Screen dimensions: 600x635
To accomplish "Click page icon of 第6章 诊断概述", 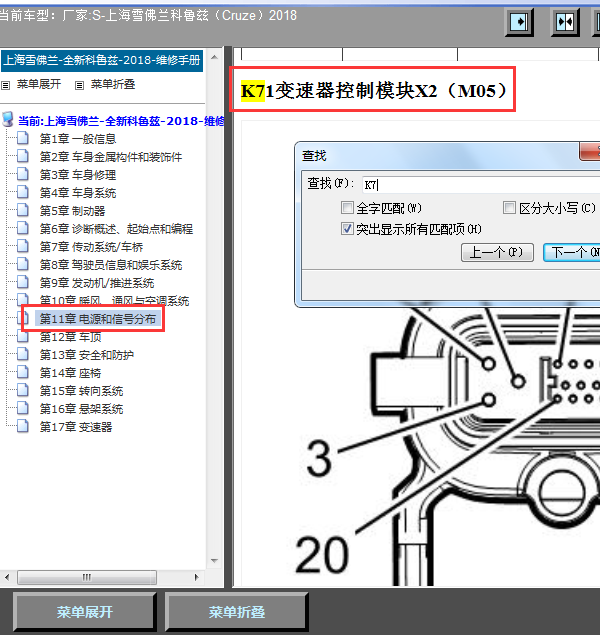I will (x=23, y=228).
